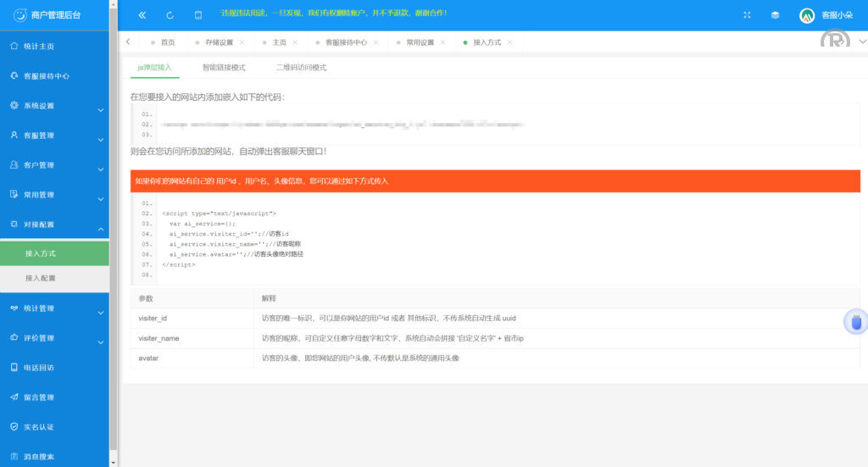Go to 接入配置 in sidebar
This screenshot has height=467, width=868.
(x=41, y=278)
